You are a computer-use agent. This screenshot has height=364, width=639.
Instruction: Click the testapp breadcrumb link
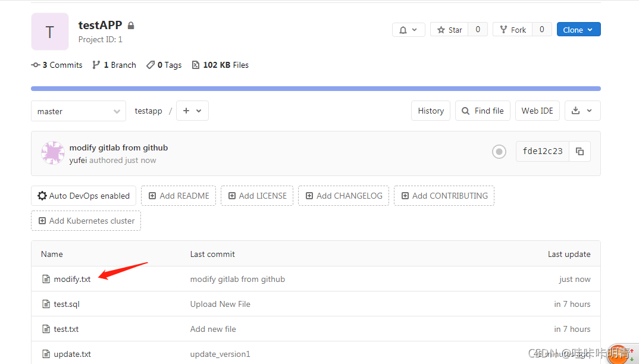pyautogui.click(x=148, y=111)
